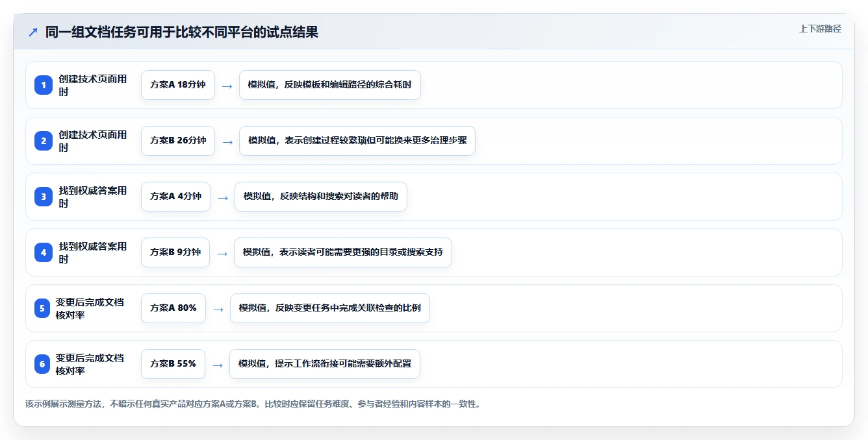868x440 pixels.
Task: Click the panel title 同一组文档任务可用于比较不同平台的试点结果
Action: (182, 32)
